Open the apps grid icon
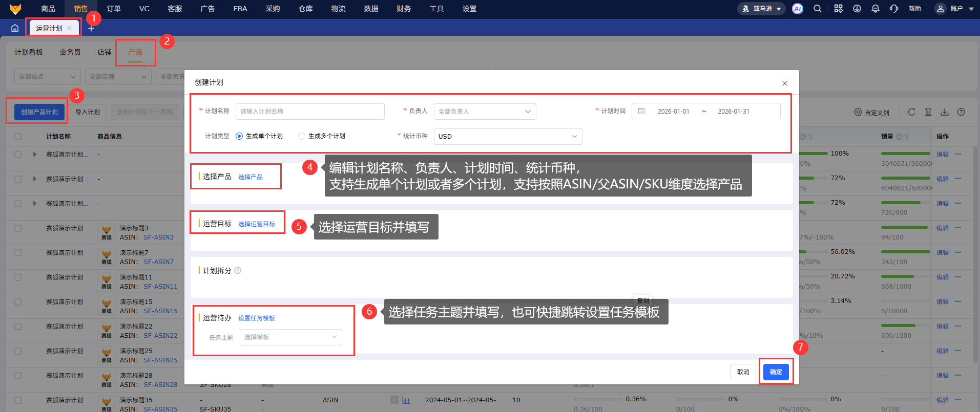This screenshot has height=412, width=980. coord(838,9)
